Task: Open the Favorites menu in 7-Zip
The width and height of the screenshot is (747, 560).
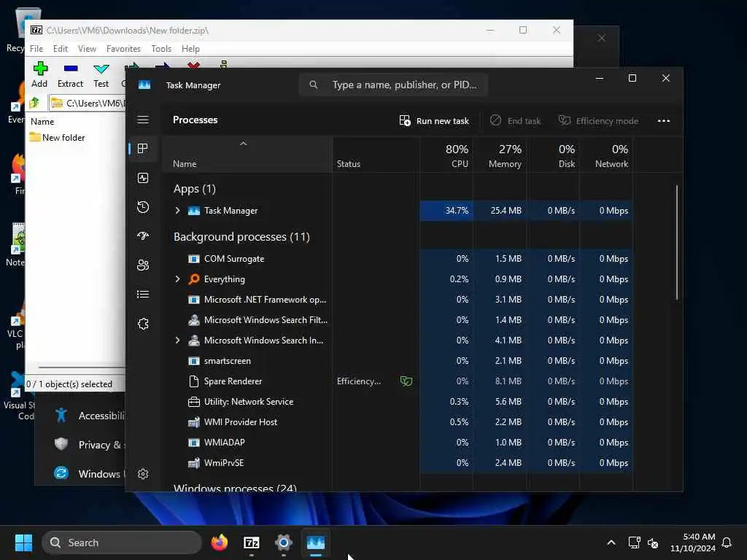Action: tap(123, 49)
